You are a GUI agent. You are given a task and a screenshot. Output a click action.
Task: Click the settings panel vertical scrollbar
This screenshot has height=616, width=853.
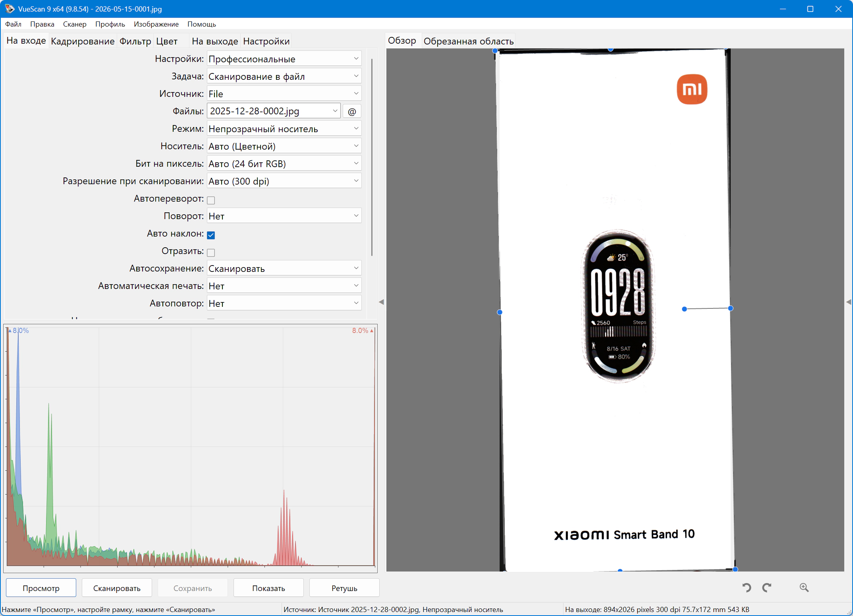click(372, 157)
